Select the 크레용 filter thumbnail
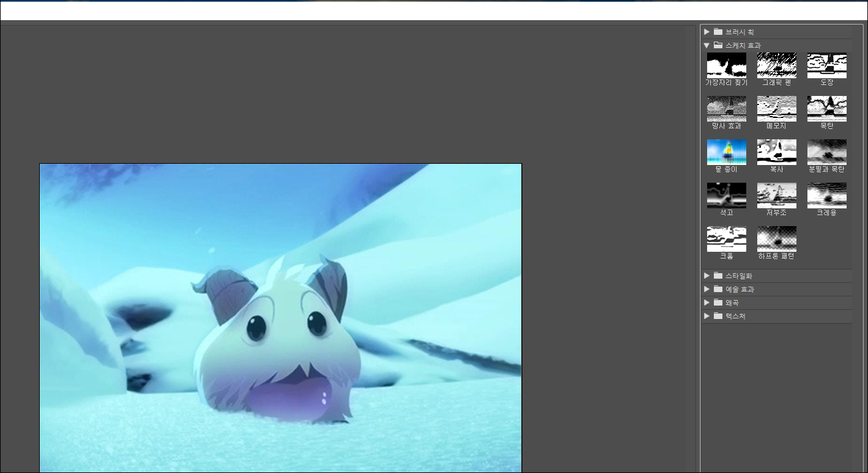868x473 pixels. pos(826,196)
